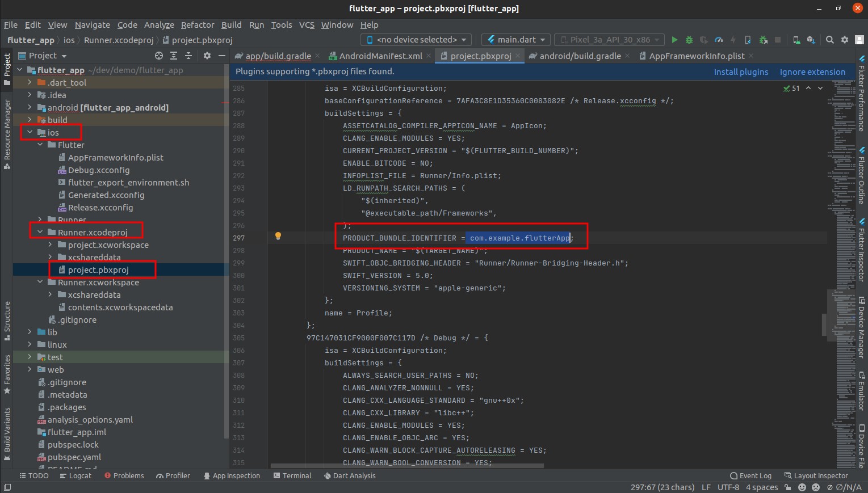
Task: Click the Install plugins link
Action: point(741,72)
